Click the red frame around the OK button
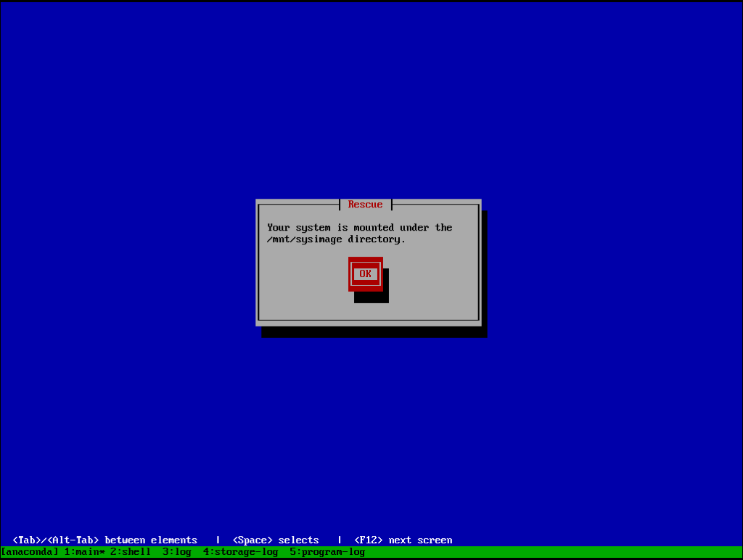 (365, 261)
